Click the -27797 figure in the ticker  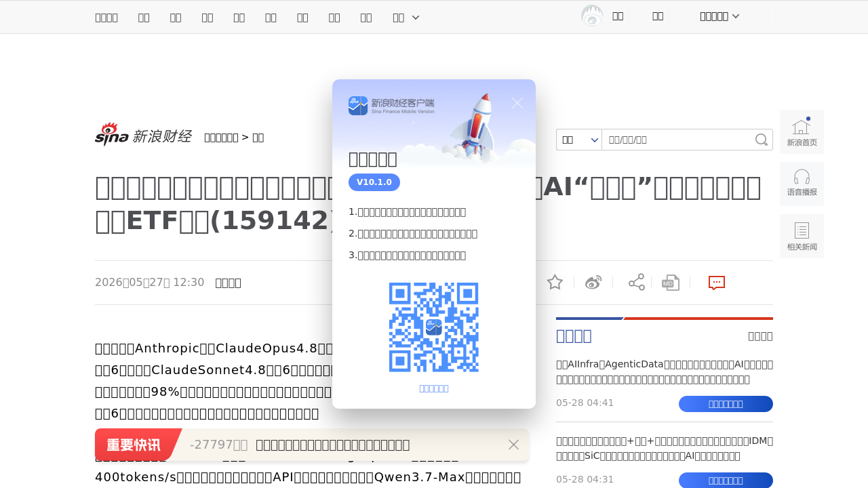click(219, 445)
